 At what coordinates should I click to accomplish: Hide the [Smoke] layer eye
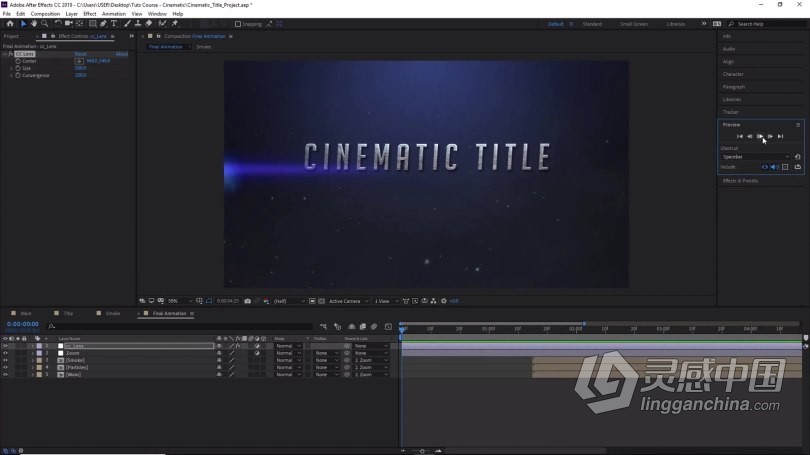coord(5,360)
